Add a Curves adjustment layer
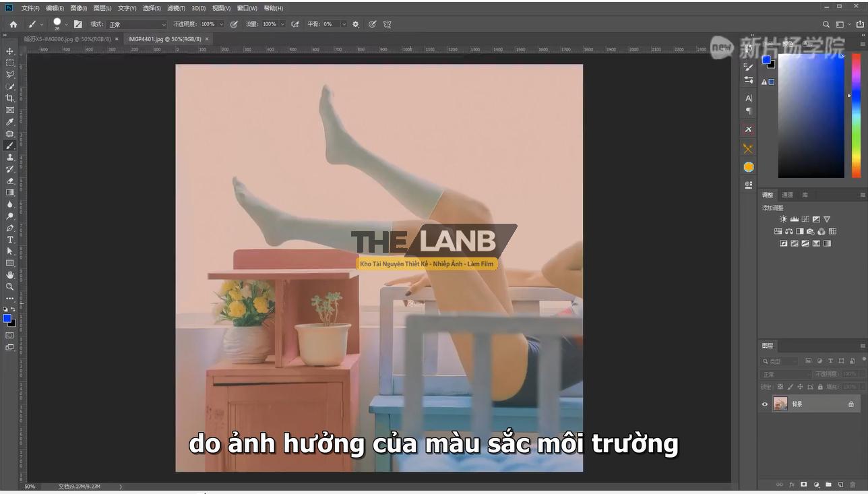 point(805,219)
